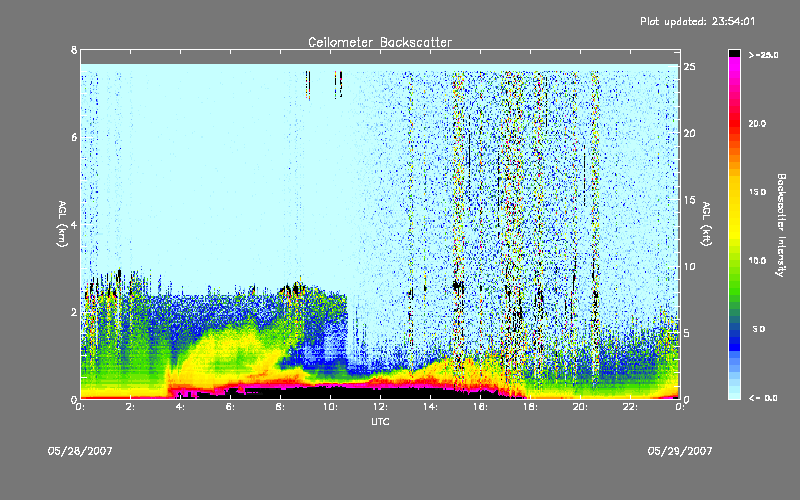Click the UTC x-axis label
Screen dimensions: 800x500
[380, 421]
